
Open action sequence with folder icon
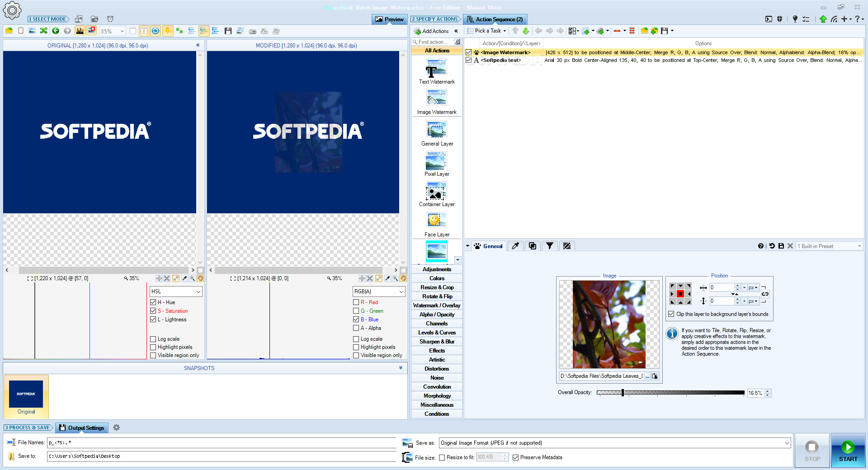tap(644, 31)
